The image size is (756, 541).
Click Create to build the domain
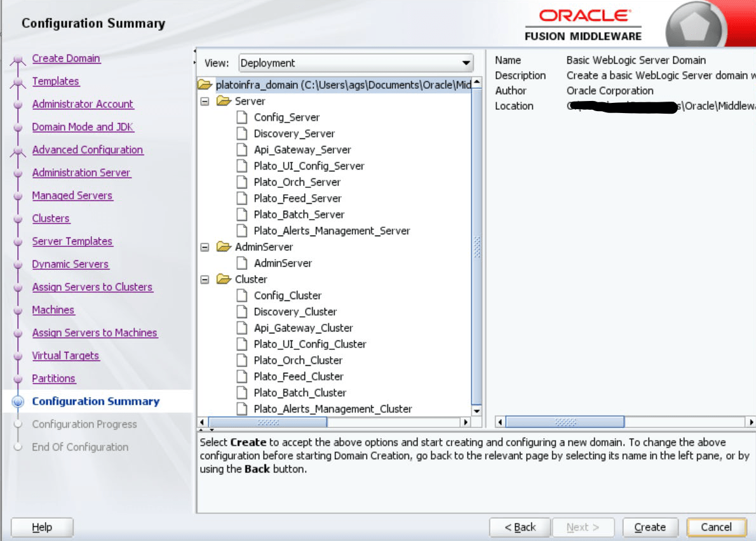[x=650, y=527]
